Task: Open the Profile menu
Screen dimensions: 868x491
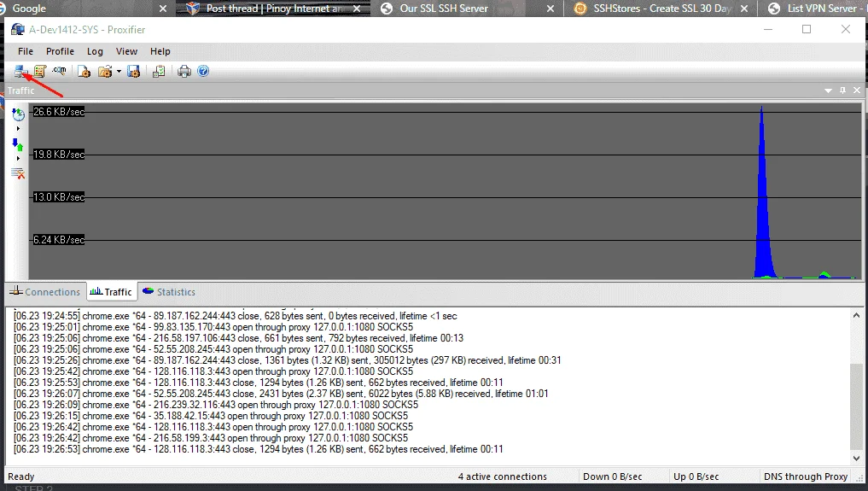Action: (x=60, y=51)
